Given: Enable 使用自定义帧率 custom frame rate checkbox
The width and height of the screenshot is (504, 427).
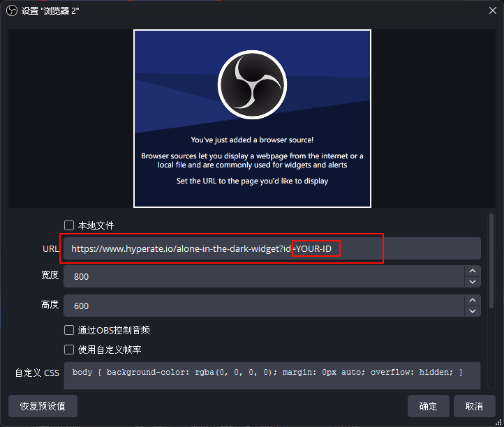Looking at the screenshot, I should click(x=69, y=350).
